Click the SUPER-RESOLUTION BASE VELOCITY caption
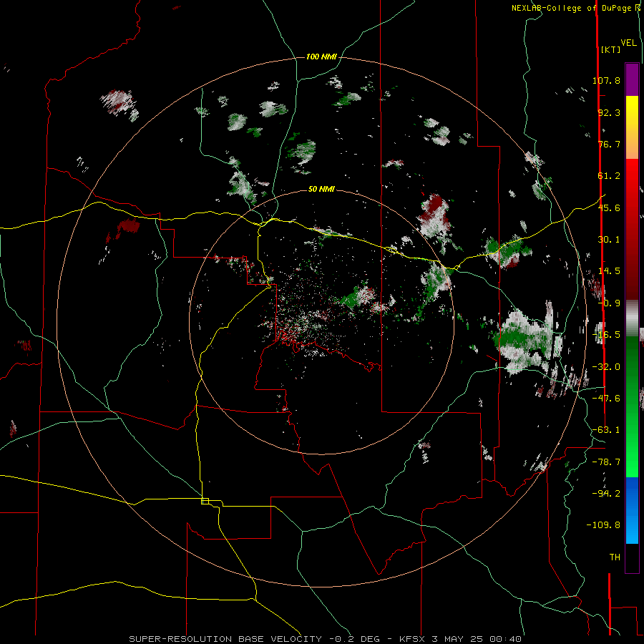644x644 pixels. (225, 639)
